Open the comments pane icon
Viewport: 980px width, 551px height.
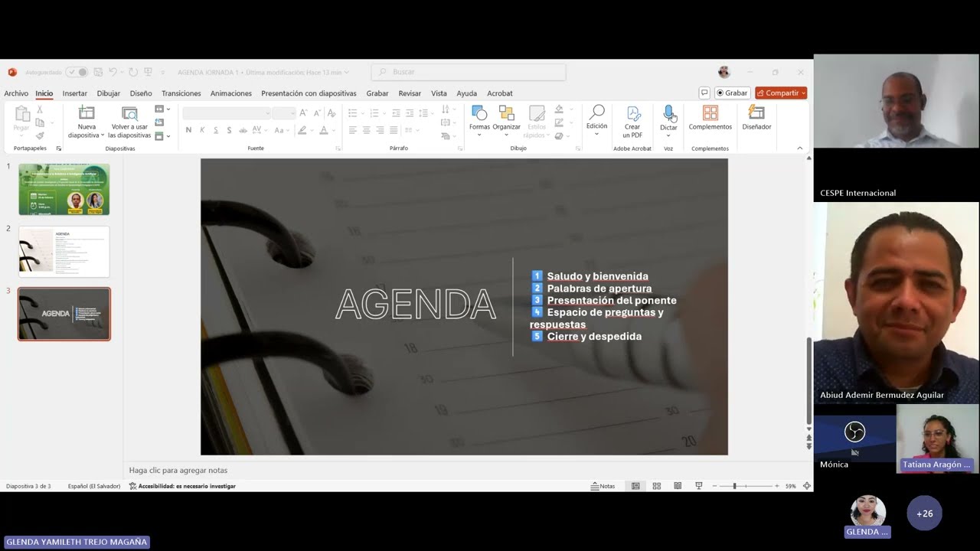704,93
